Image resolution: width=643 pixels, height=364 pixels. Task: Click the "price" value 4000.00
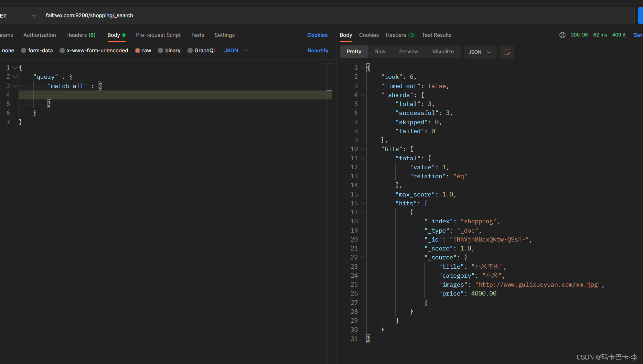click(484, 293)
